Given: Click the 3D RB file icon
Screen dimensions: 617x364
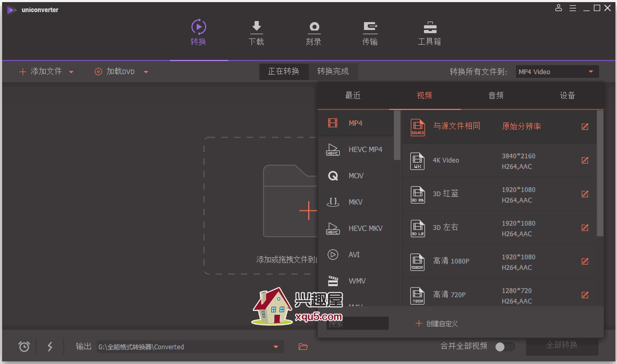Looking at the screenshot, I should [x=418, y=195].
